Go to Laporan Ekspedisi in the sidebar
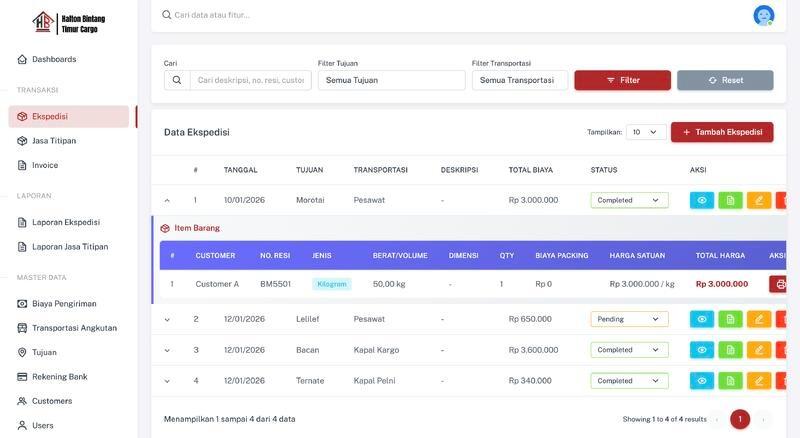 [x=66, y=222]
